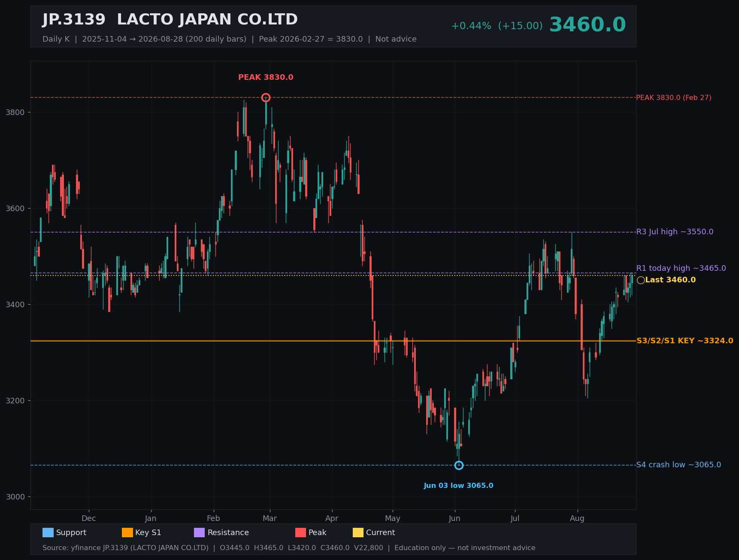Click the "Aug" x-axis label

tap(577, 518)
